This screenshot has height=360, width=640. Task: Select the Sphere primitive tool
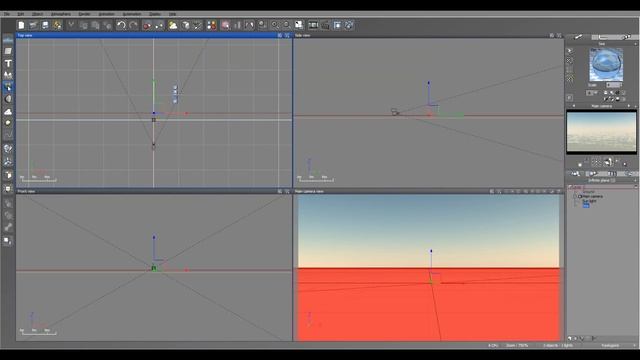8,99
